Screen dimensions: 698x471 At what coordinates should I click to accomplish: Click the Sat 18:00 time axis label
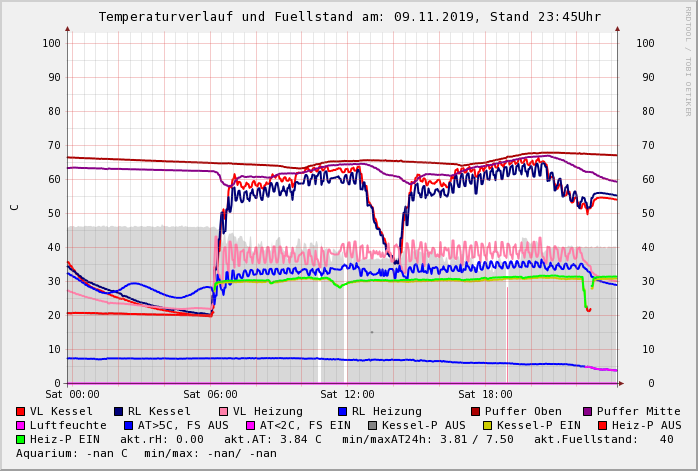[x=485, y=395]
